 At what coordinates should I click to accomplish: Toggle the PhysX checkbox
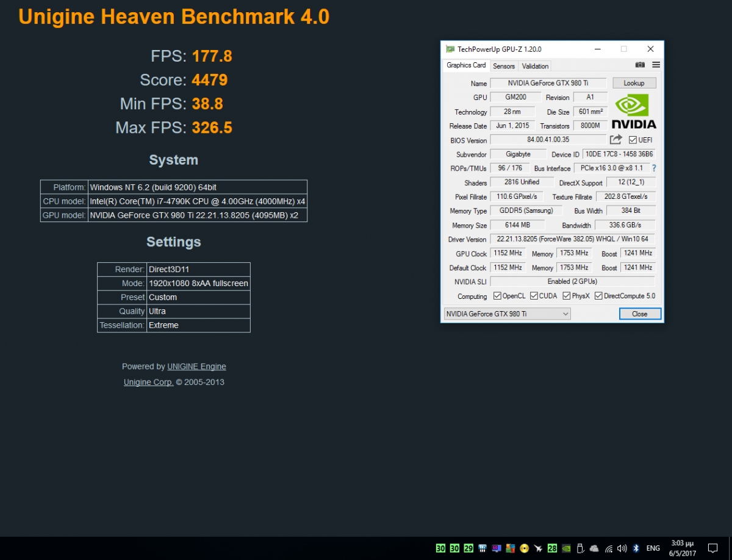[566, 296]
